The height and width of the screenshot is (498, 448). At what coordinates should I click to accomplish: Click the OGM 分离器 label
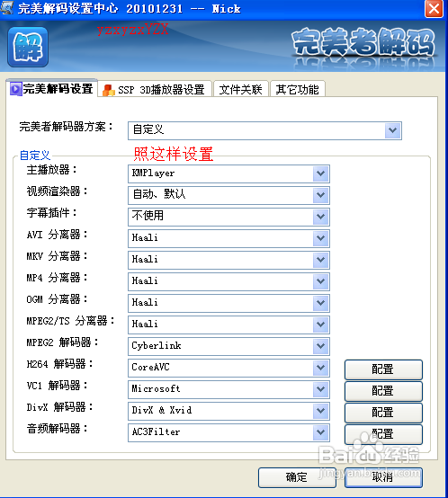[57, 299]
